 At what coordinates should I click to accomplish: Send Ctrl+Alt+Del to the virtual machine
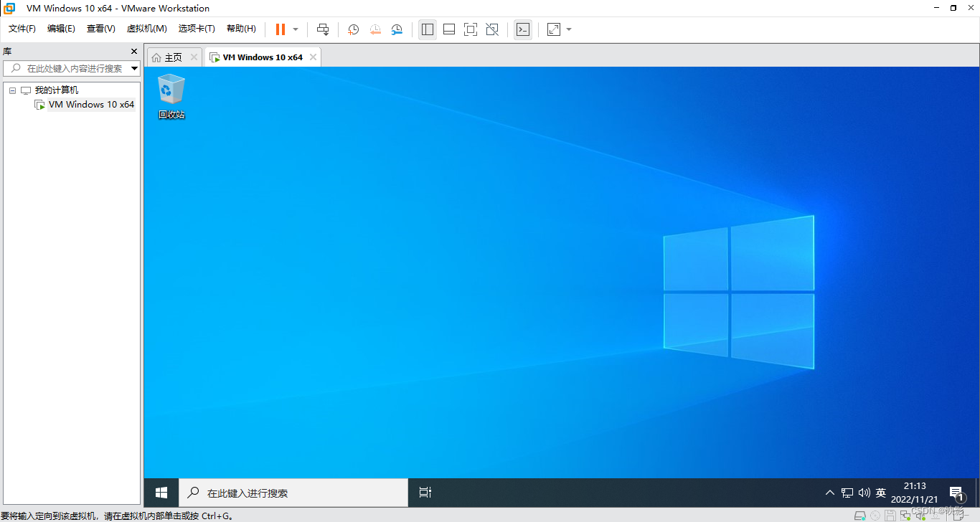tap(323, 29)
